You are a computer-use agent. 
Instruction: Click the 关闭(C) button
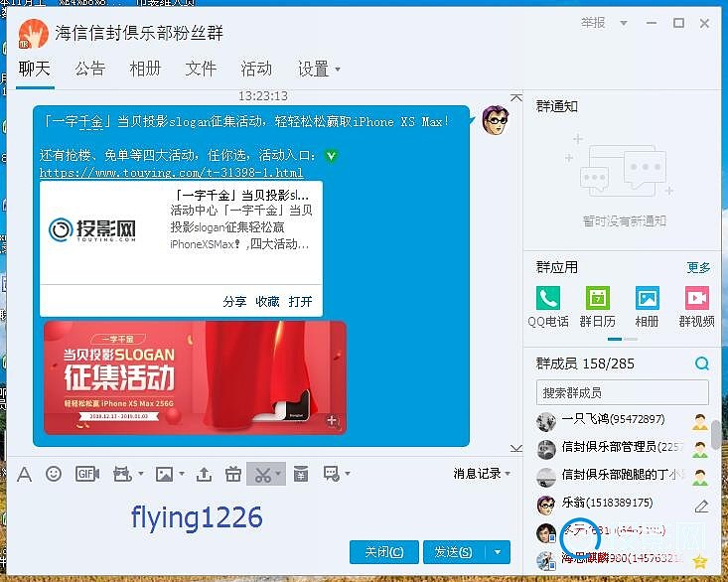384,552
